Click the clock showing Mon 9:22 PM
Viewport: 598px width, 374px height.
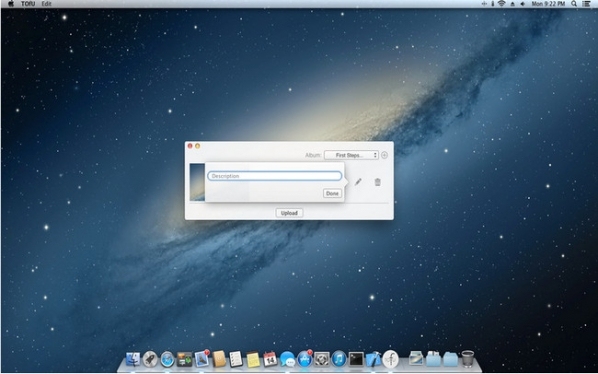click(548, 4)
